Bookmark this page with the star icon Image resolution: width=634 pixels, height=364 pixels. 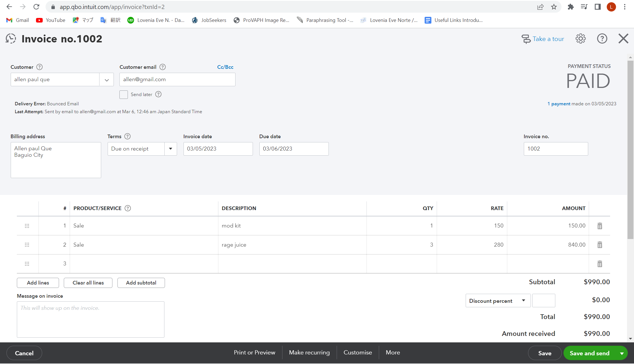(554, 7)
